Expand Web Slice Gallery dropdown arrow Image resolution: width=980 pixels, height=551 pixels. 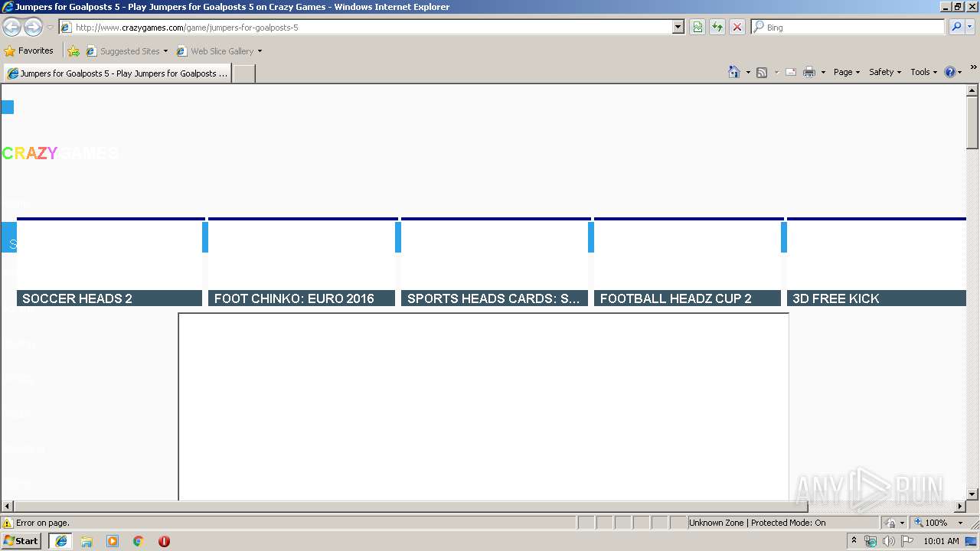[260, 51]
